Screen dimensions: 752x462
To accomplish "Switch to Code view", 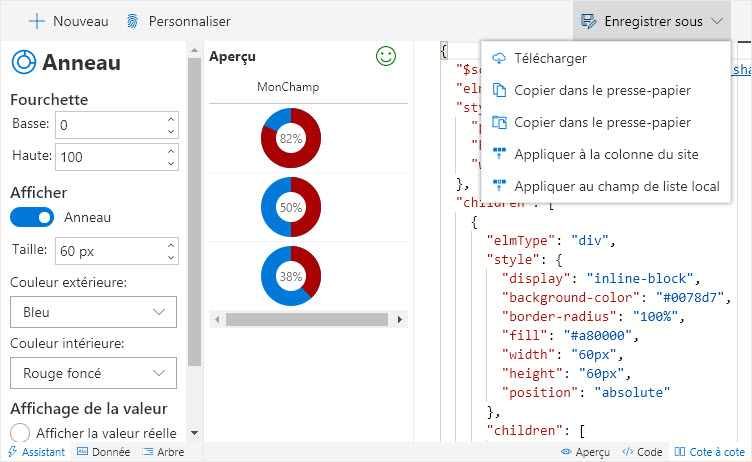I will (642, 452).
